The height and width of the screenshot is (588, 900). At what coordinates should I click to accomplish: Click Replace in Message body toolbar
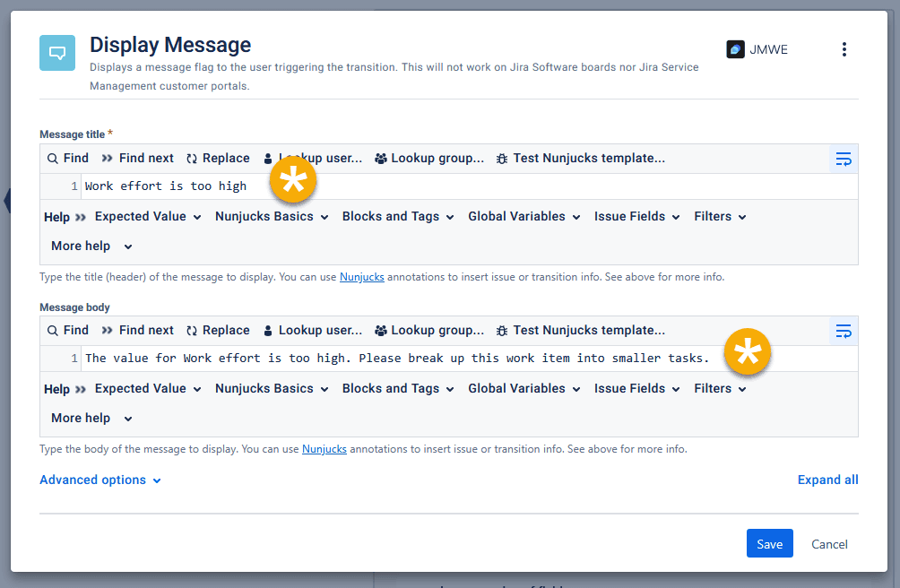point(218,331)
